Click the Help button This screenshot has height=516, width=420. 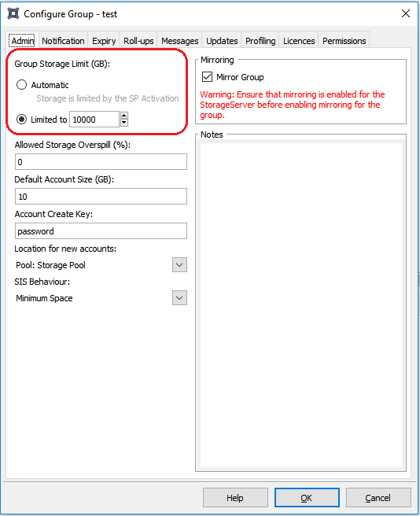(235, 498)
